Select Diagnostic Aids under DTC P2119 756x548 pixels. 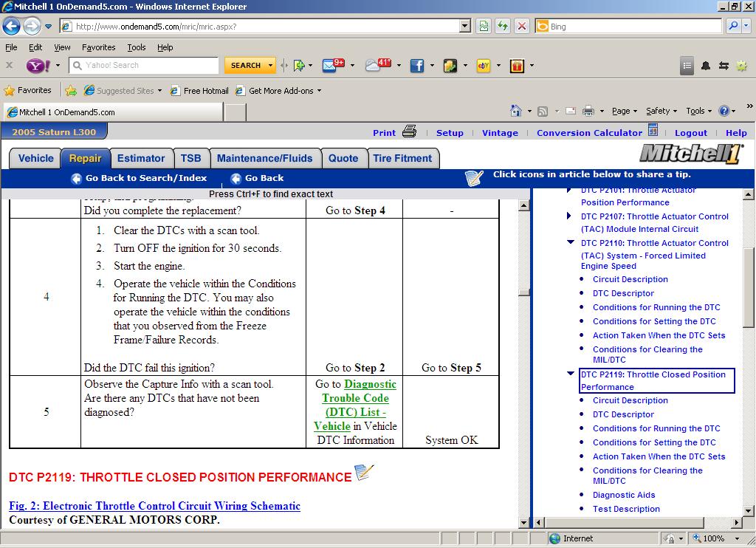click(x=623, y=494)
